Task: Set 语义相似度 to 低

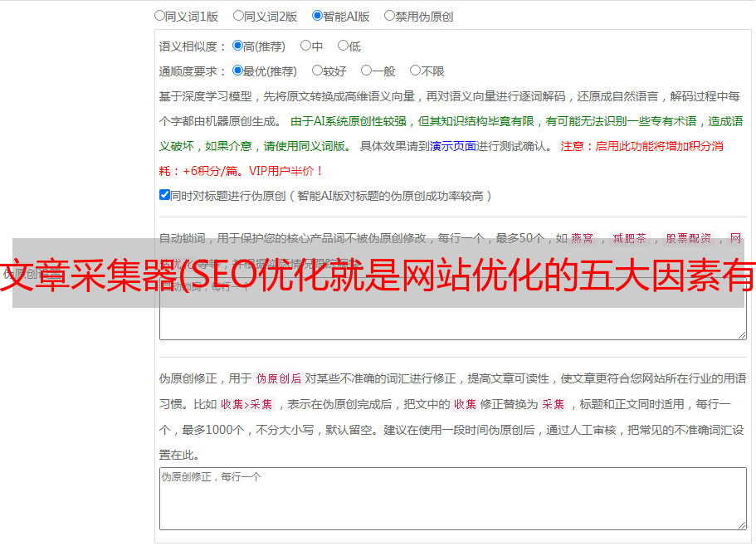Action: [x=343, y=46]
